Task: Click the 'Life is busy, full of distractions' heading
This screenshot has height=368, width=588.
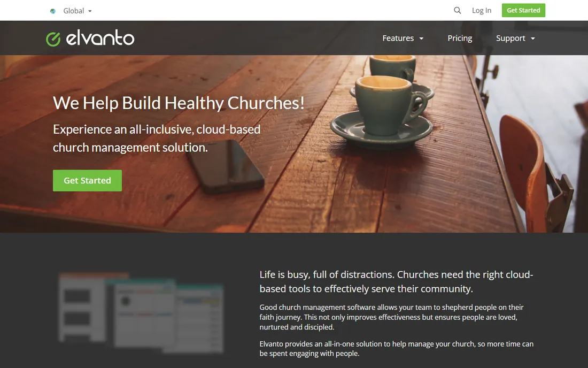Action: [396, 281]
